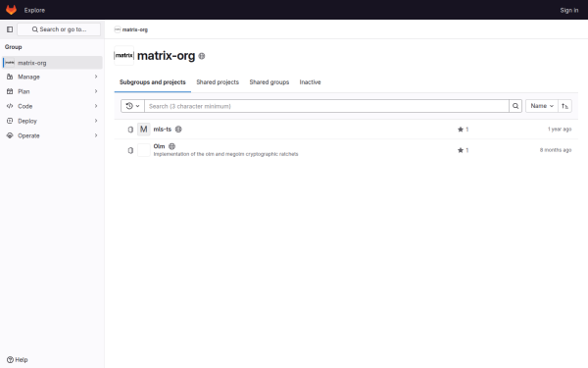Click the 8 months ago timestamp
Screen dimensions: 588x368
coord(556,150)
